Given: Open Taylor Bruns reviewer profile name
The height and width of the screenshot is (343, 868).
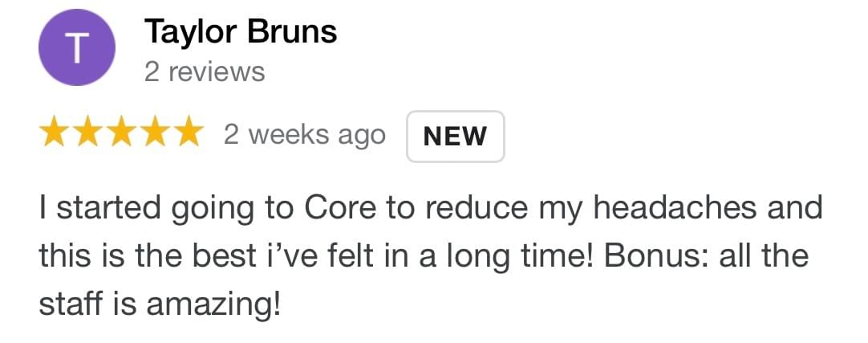Looking at the screenshot, I should [240, 32].
